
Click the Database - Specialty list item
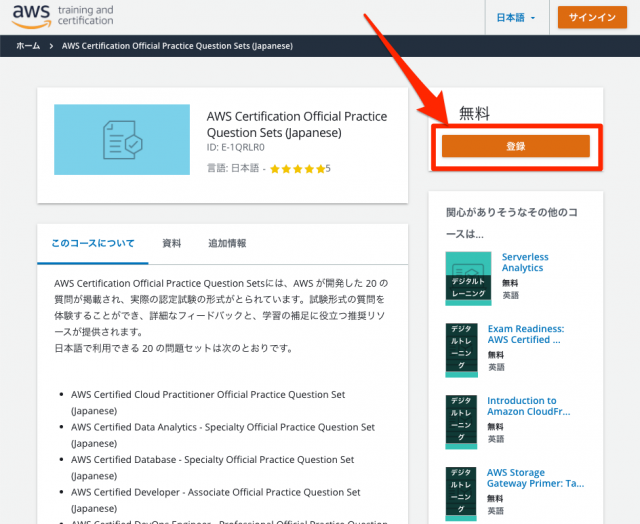(x=212, y=468)
